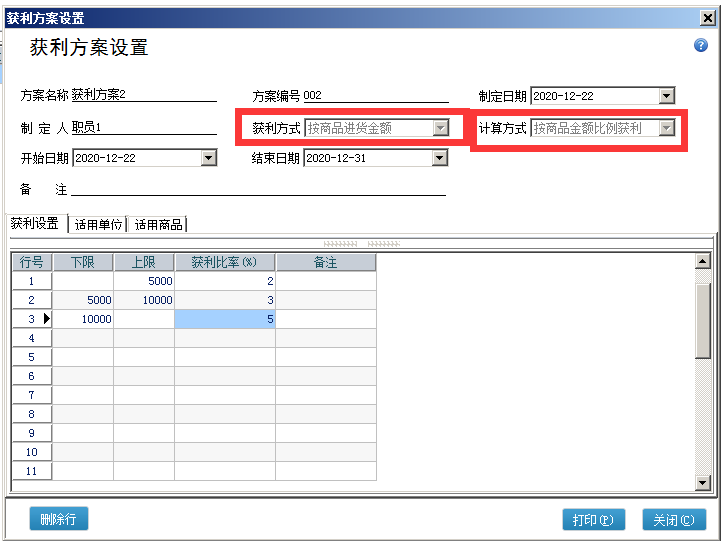Viewport: 721px width, 541px height.
Task: Switch to the 适用单位 tab
Action: 98,224
